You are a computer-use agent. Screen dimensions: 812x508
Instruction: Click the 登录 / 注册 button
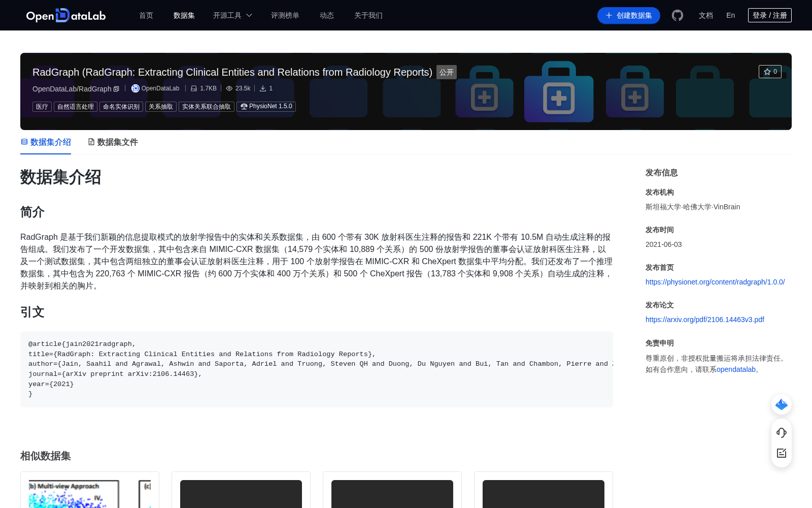click(x=770, y=15)
